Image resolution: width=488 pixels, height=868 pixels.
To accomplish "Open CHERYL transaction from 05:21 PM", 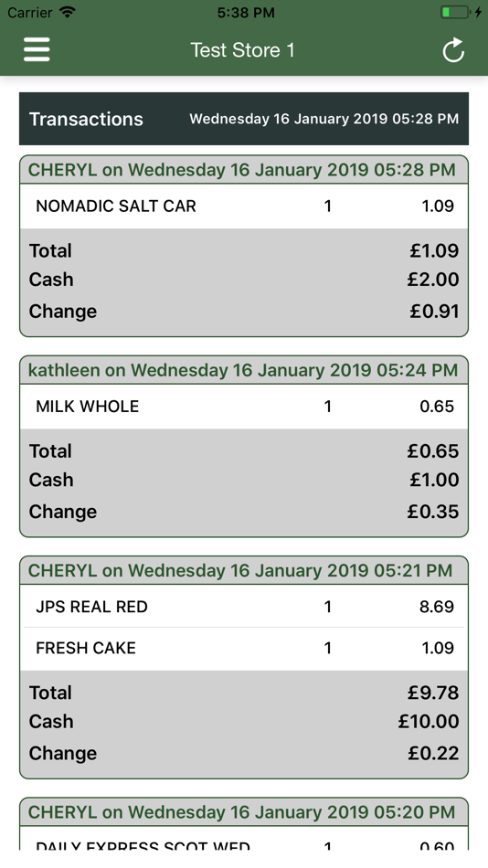I will pyautogui.click(x=240, y=571).
